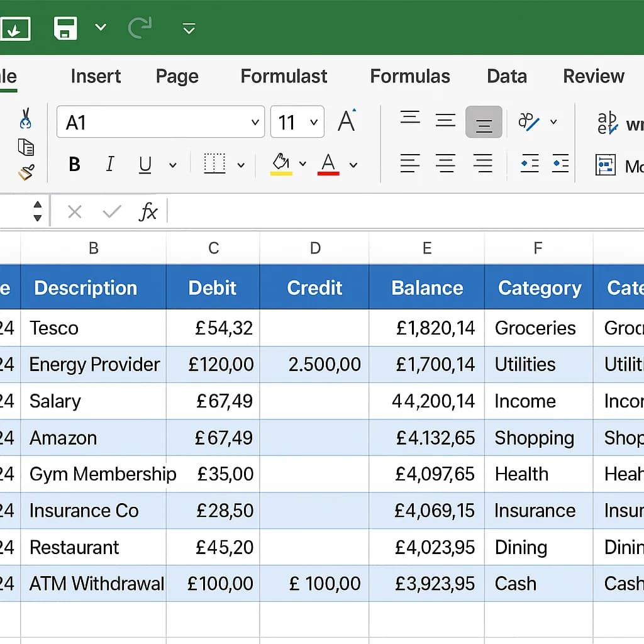Screen dimensions: 644x644
Task: Expand the A1 box dropdown arrow
Action: point(255,123)
